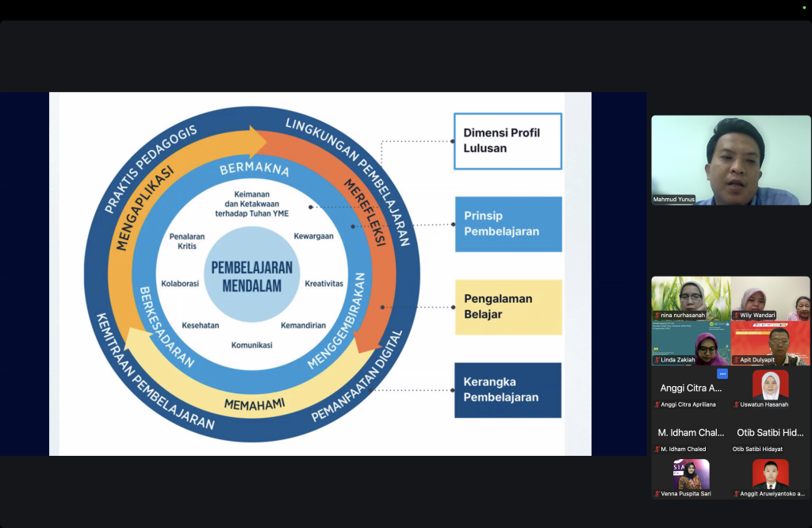Image resolution: width=812 pixels, height=528 pixels.
Task: Click the yellow Pengalaman Belajar box
Action: tap(508, 307)
